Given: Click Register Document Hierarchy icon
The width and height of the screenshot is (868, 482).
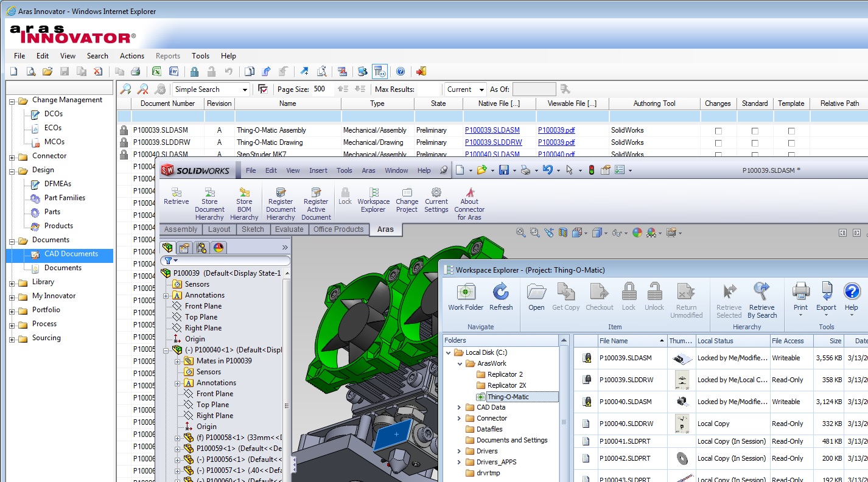Looking at the screenshot, I should point(281,204).
